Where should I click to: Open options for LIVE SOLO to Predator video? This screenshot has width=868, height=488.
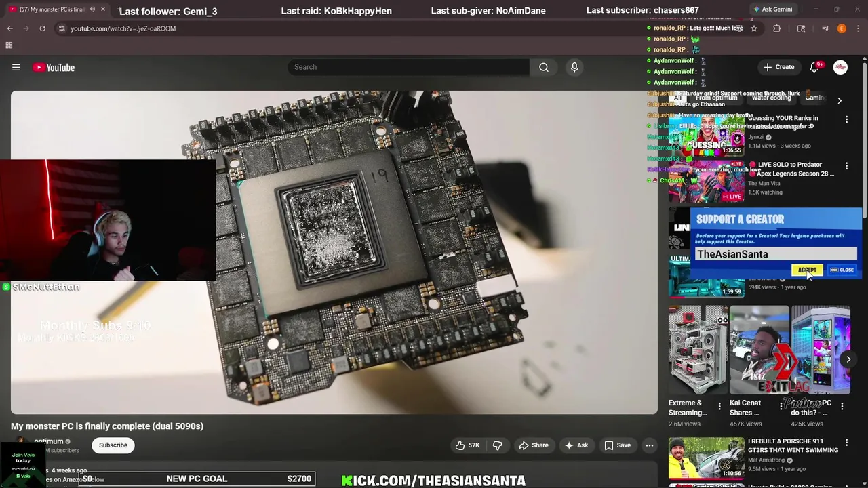pyautogui.click(x=846, y=166)
